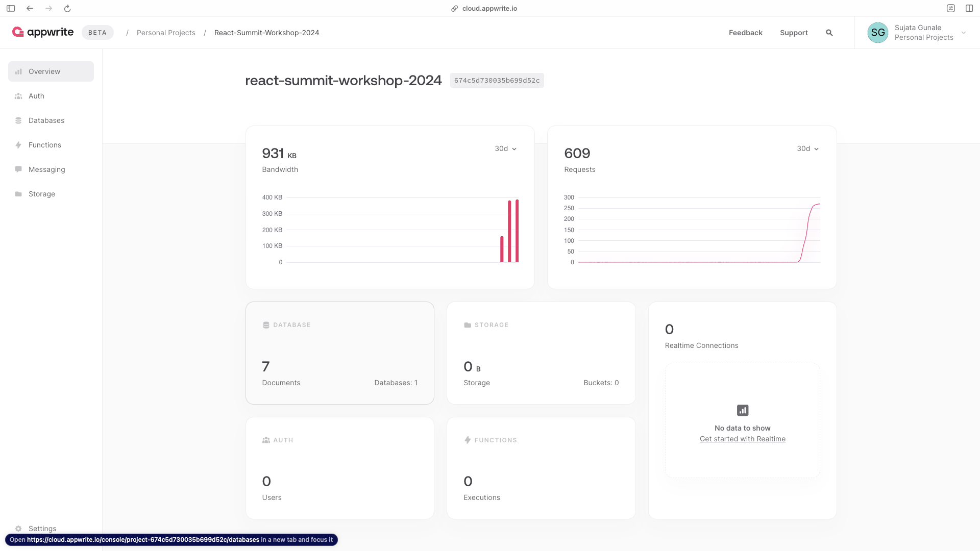Copy the project ID tag

(497, 81)
